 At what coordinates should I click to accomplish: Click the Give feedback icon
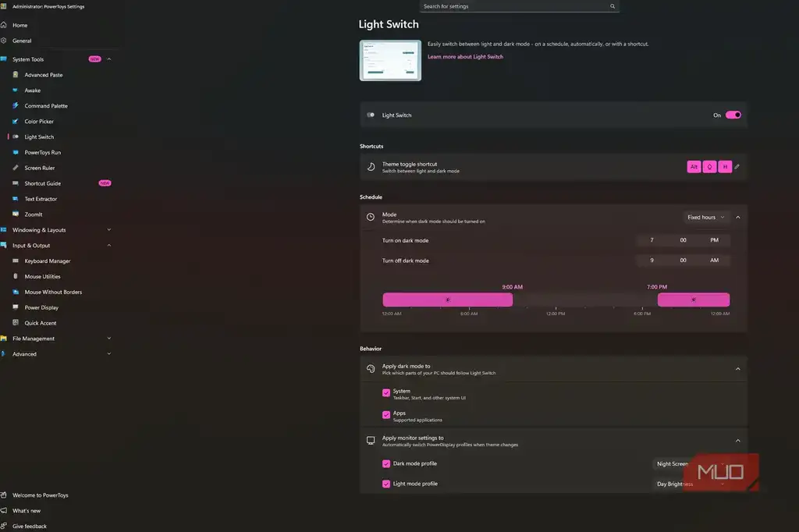[x=4, y=526]
